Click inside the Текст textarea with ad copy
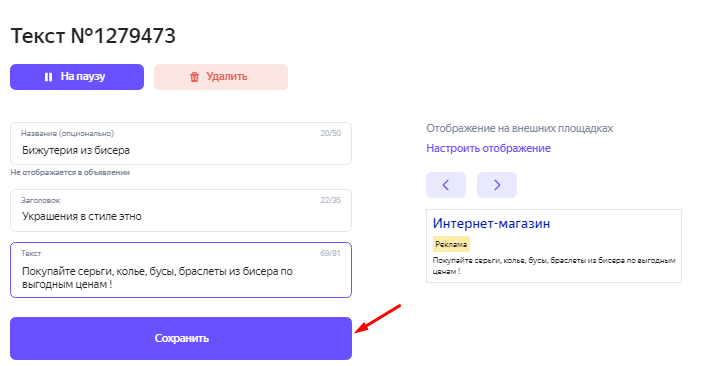 tap(181, 270)
